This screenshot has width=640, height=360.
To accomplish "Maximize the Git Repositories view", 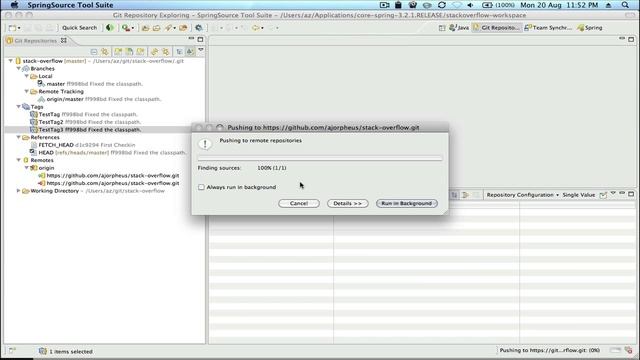I will (200, 39).
